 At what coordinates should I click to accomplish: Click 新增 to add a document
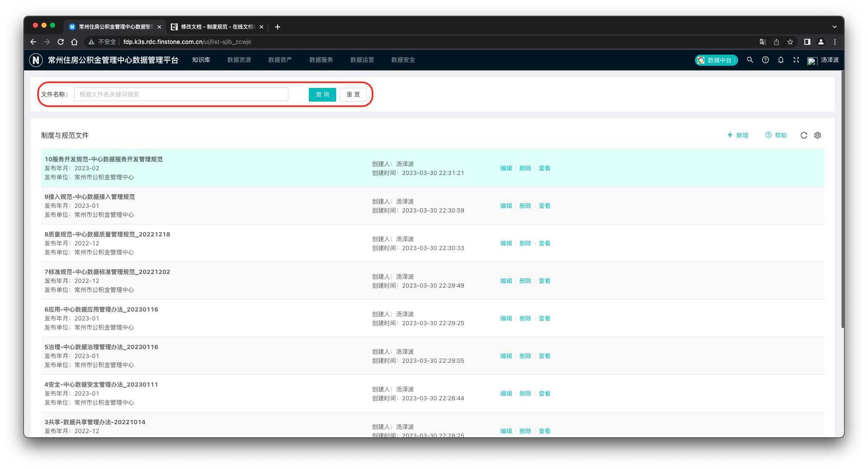pyautogui.click(x=738, y=135)
